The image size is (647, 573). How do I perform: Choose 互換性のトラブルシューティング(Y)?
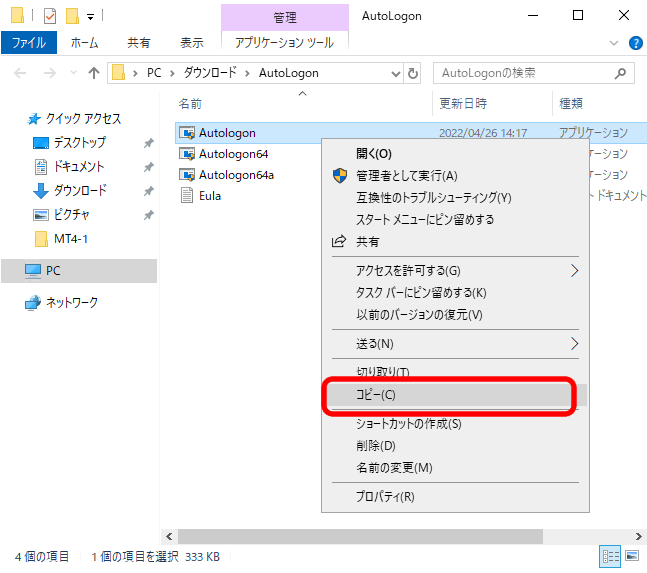(x=455, y=198)
